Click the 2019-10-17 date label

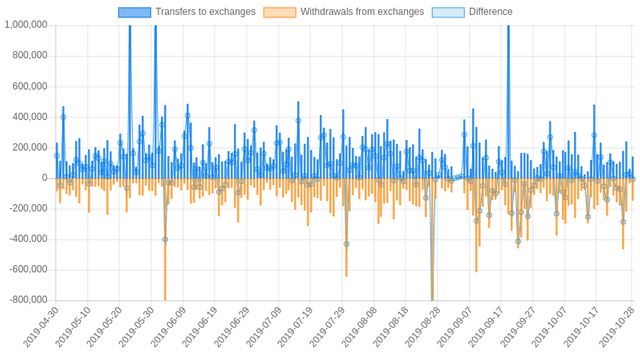pyautogui.click(x=582, y=328)
